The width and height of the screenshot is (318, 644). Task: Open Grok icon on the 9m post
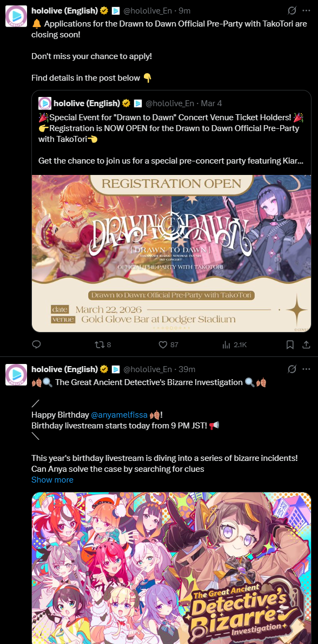pos(292,11)
